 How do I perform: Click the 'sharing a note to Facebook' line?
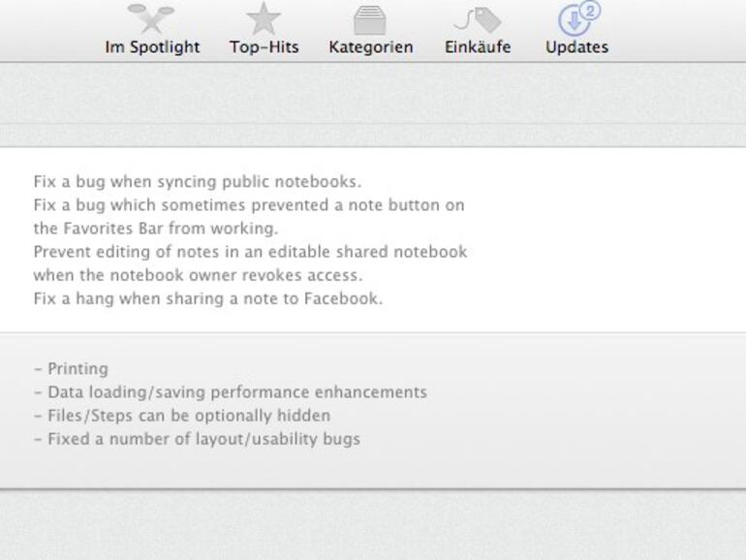pos(207,298)
